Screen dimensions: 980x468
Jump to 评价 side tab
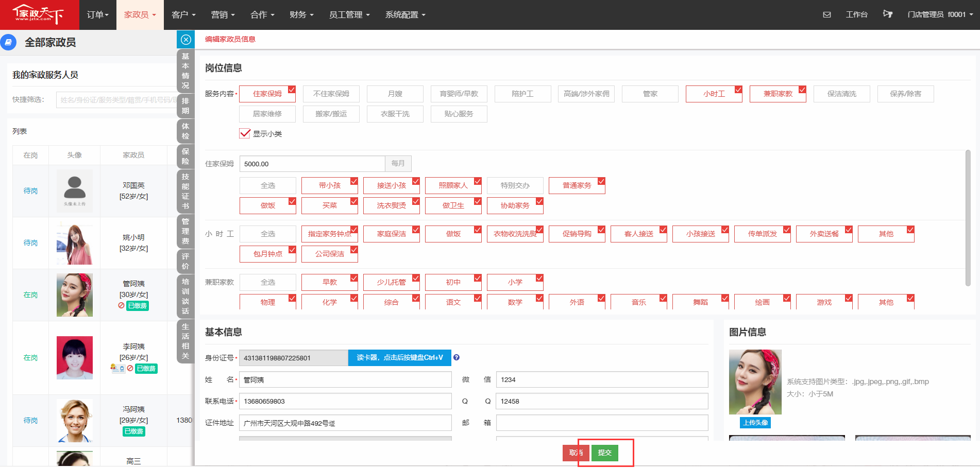(x=185, y=261)
